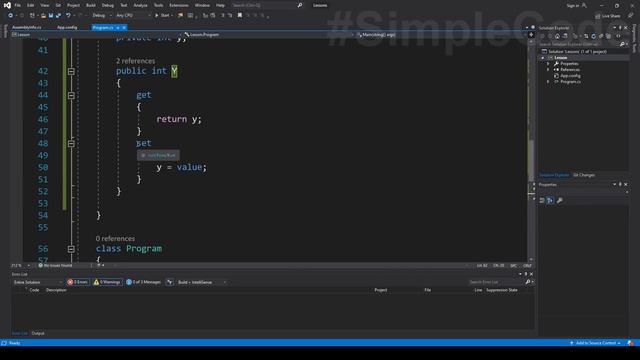The width and height of the screenshot is (640, 360).
Task: Open the Extensions menu
Action: pyautogui.click(x=179, y=5)
